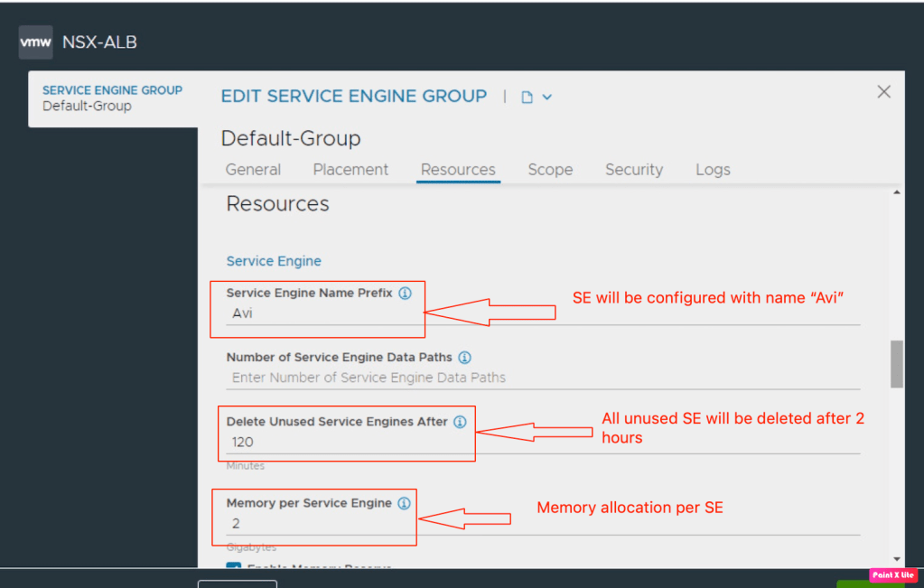924x588 pixels.
Task: Click the document icon in the header
Action: coord(527,98)
